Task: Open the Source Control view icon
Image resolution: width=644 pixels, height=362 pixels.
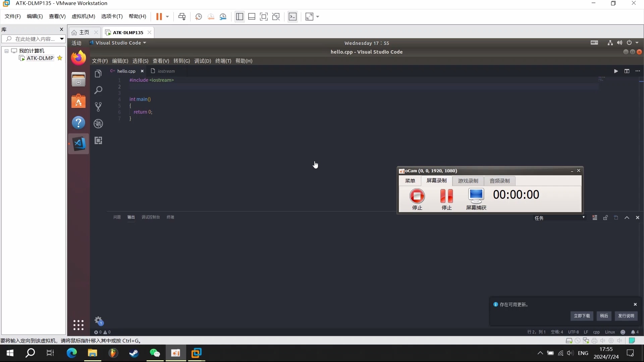Action: (98, 107)
